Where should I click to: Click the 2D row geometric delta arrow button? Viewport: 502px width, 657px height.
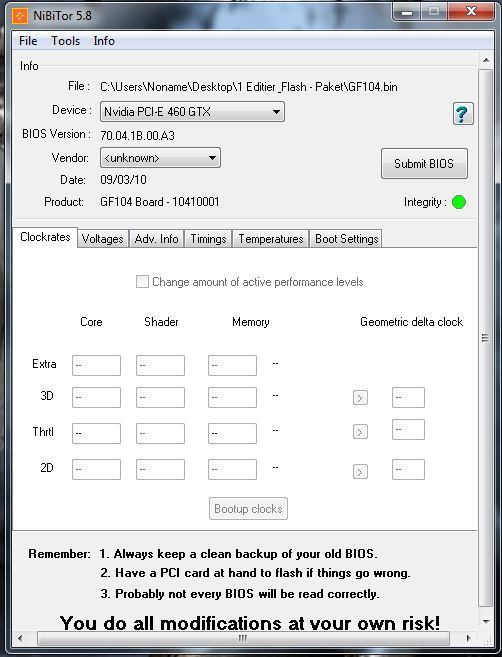pos(360,471)
